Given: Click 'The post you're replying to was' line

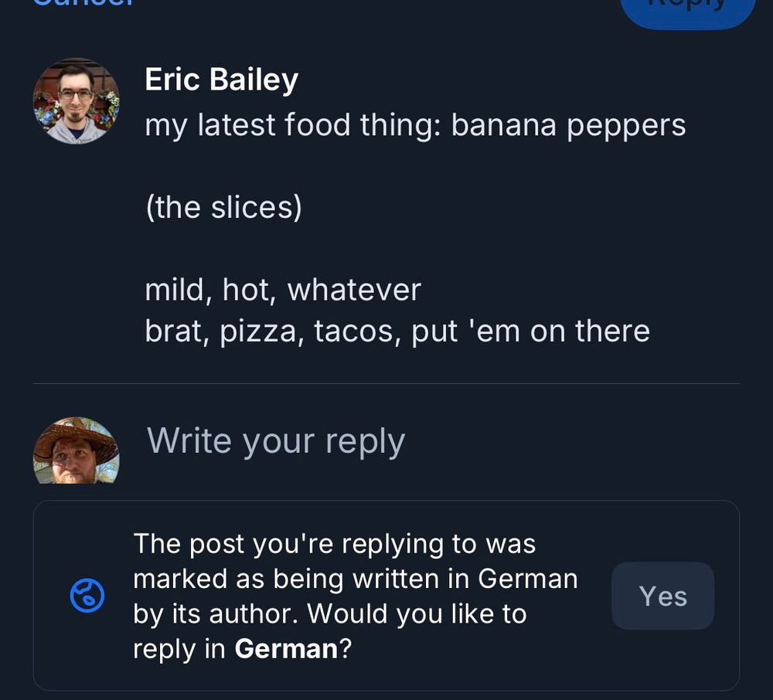Looking at the screenshot, I should (334, 544).
